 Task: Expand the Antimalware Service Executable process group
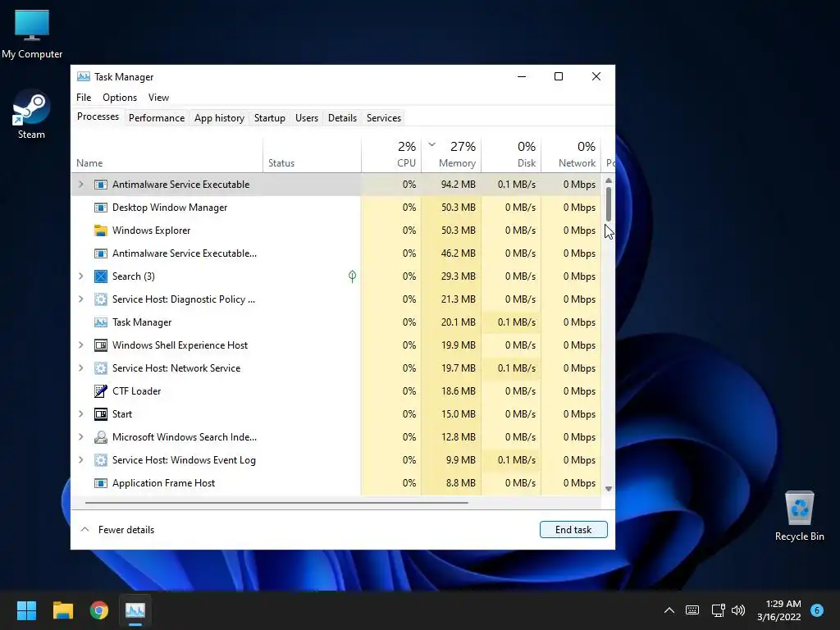point(81,185)
